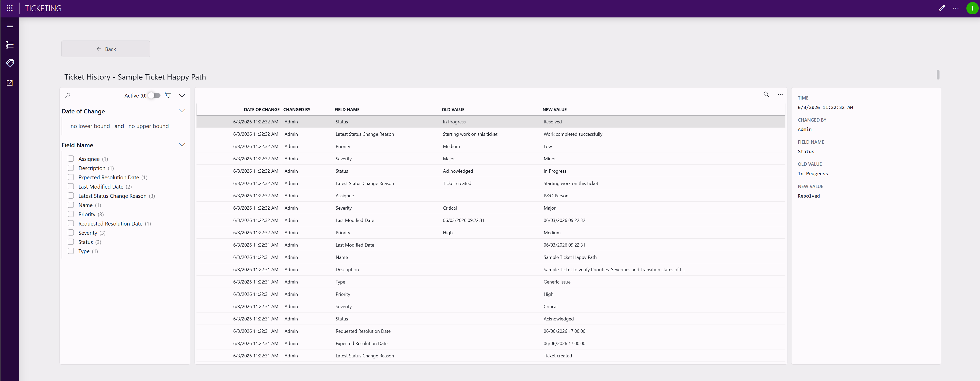Check the Expected Resolution Date filter box
Image resolution: width=980 pixels, height=381 pixels.
coord(71,177)
